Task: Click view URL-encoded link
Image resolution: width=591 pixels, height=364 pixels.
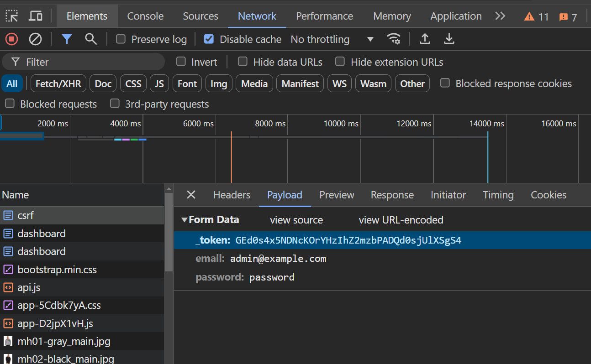Action: [x=401, y=220]
